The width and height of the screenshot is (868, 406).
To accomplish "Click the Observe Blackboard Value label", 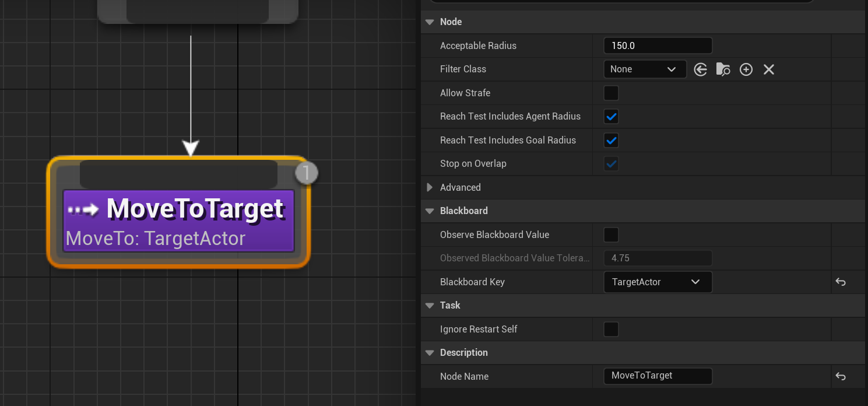I will [494, 235].
